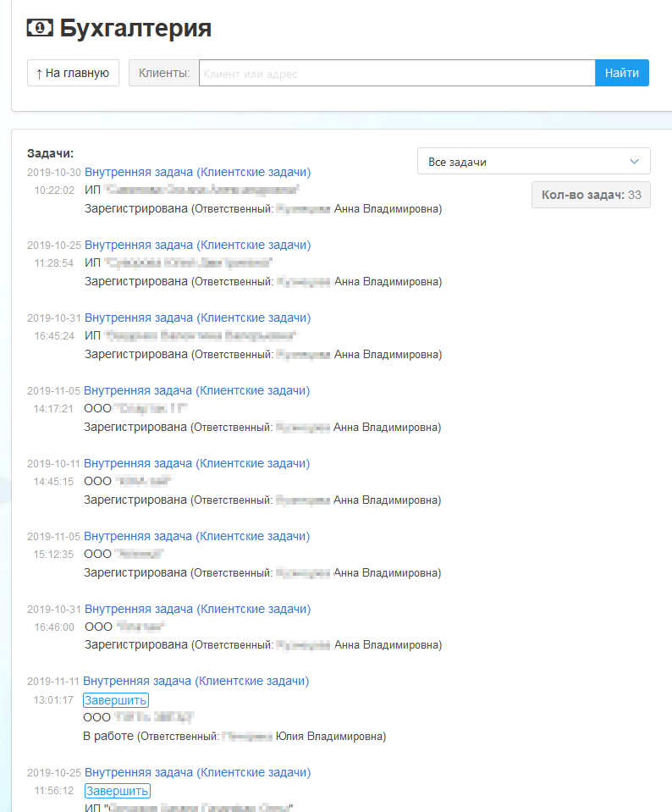Open the task dated 2019-11-05 15:12:35

[197, 536]
